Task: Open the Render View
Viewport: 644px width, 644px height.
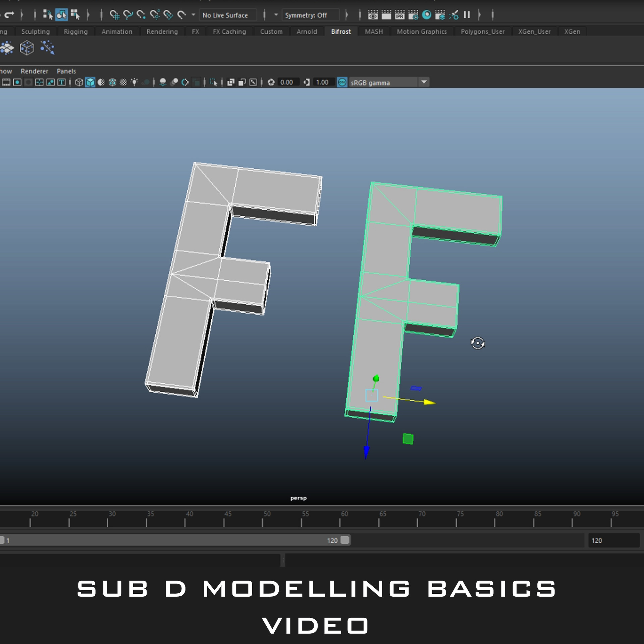Action: (x=373, y=15)
